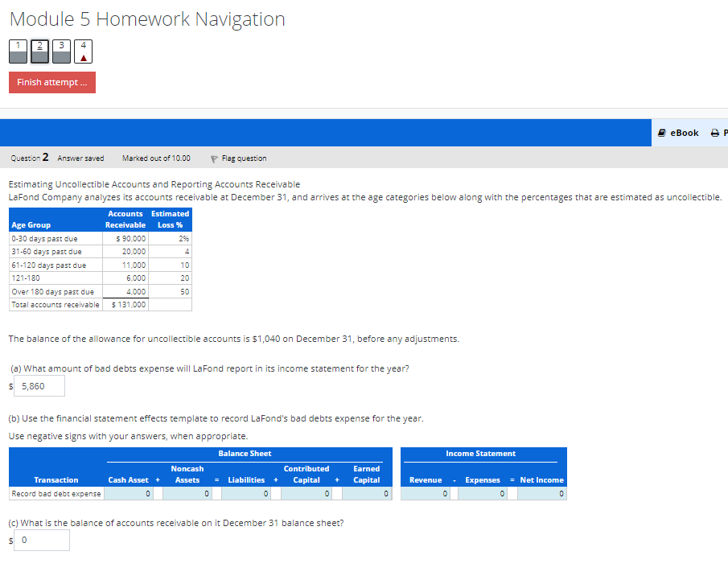Select question 1 in the navigation block

pyautogui.click(x=18, y=51)
